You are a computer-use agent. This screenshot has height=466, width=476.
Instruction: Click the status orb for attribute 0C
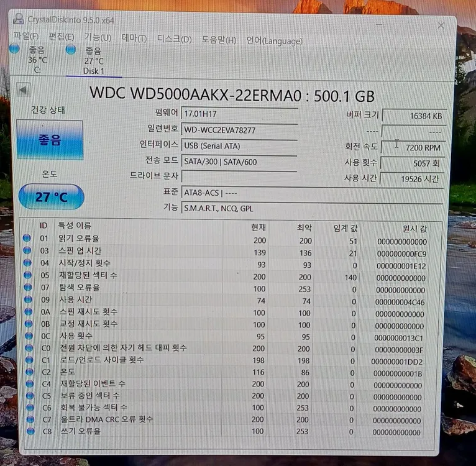29,336
